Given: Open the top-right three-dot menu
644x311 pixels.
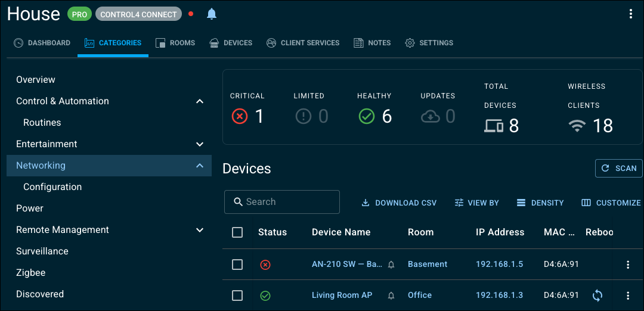Looking at the screenshot, I should 630,14.
